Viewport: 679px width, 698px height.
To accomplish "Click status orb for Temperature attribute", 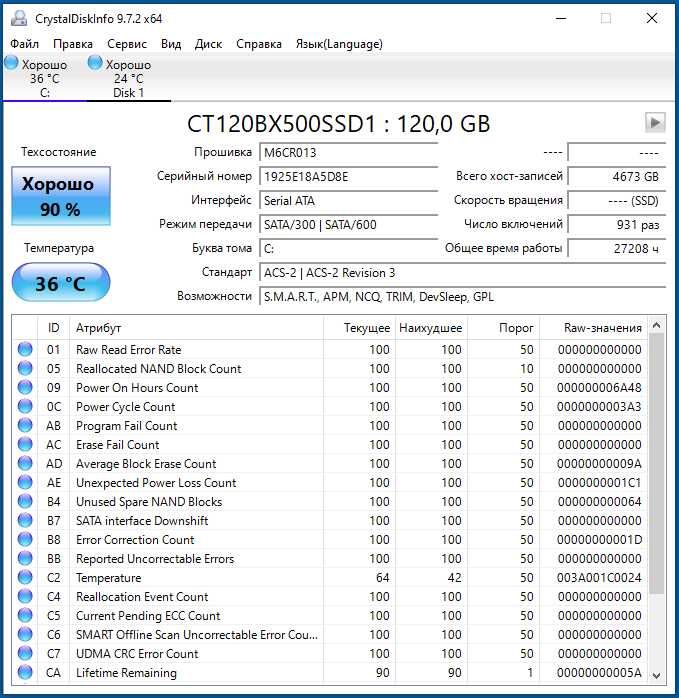I will tap(25, 577).
